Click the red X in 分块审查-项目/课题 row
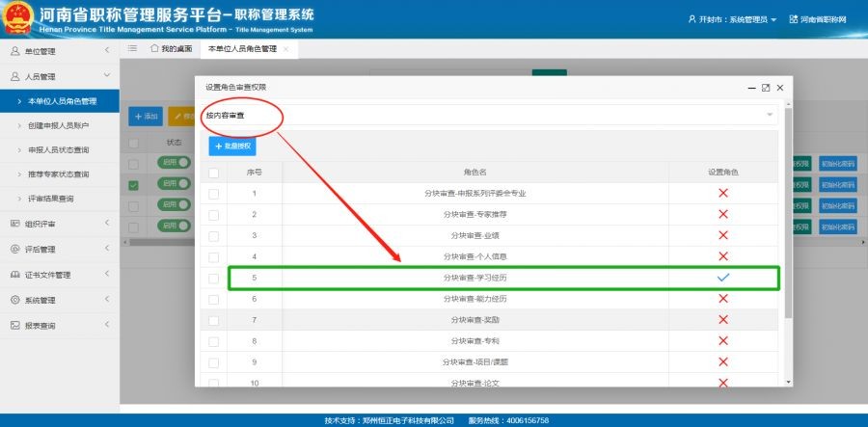 click(723, 361)
